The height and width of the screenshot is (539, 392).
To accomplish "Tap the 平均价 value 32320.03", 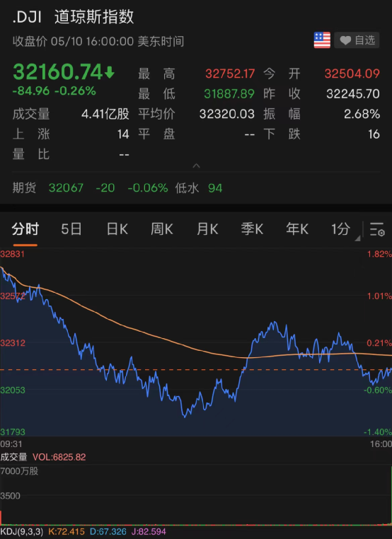I will click(227, 114).
